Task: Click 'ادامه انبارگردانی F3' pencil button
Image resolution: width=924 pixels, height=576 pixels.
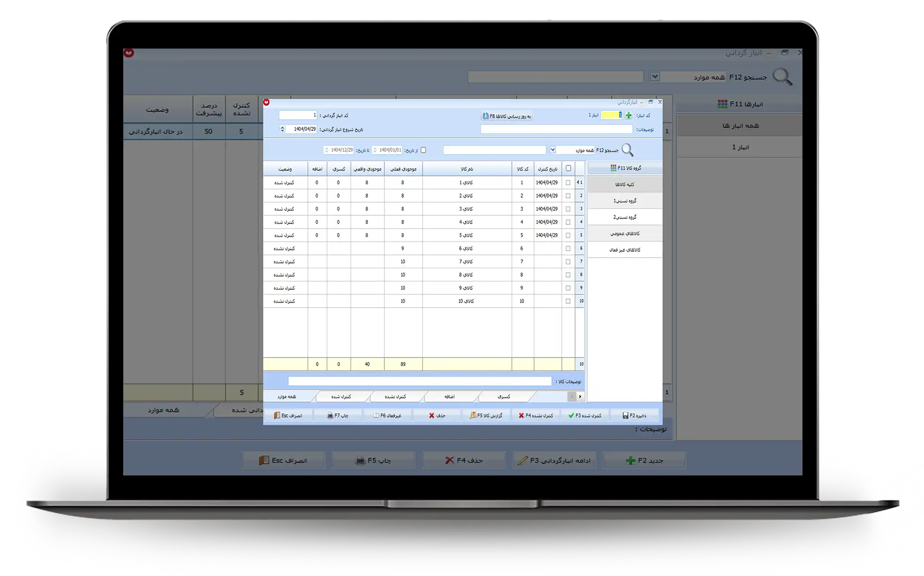Action: click(554, 461)
